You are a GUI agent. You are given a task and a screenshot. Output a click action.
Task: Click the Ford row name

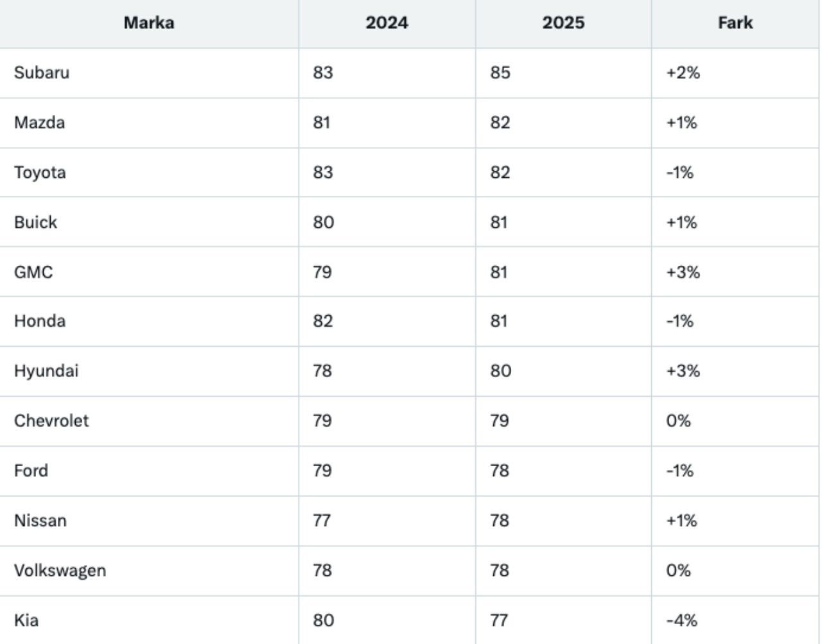(31, 471)
